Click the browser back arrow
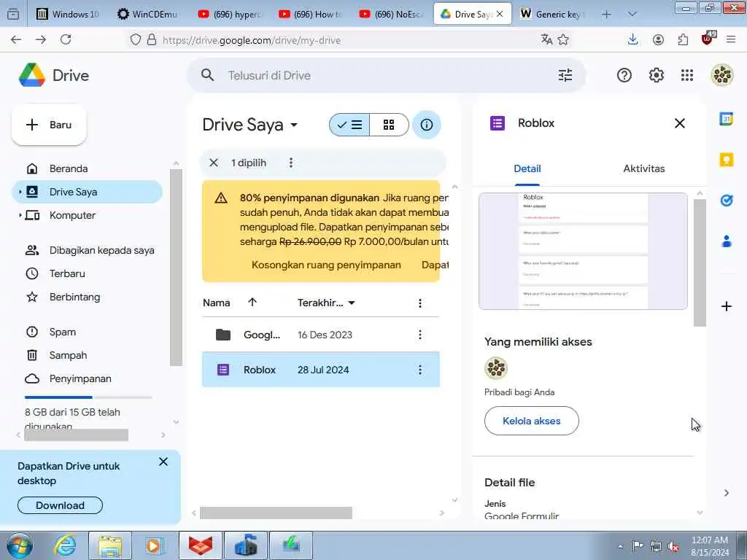 (x=16, y=40)
